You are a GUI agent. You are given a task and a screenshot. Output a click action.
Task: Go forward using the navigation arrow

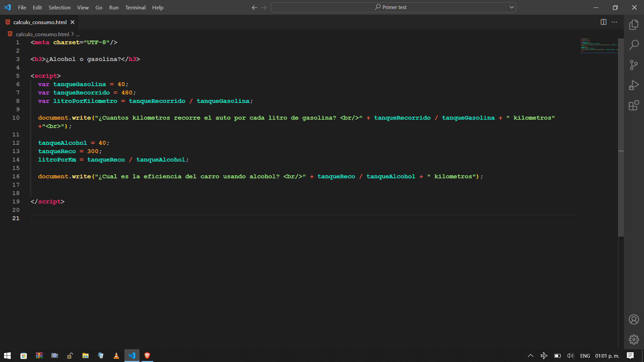click(x=264, y=7)
